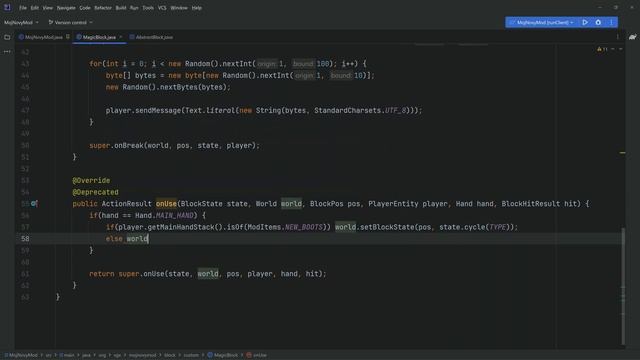The height and width of the screenshot is (360, 640).
Task: Place the cursor after 'else world'
Action: (148, 239)
